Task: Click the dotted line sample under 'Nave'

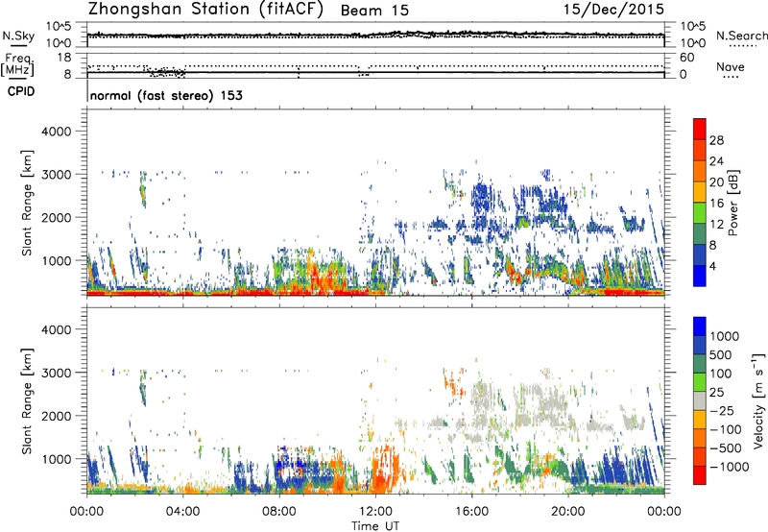Action: pos(731,78)
